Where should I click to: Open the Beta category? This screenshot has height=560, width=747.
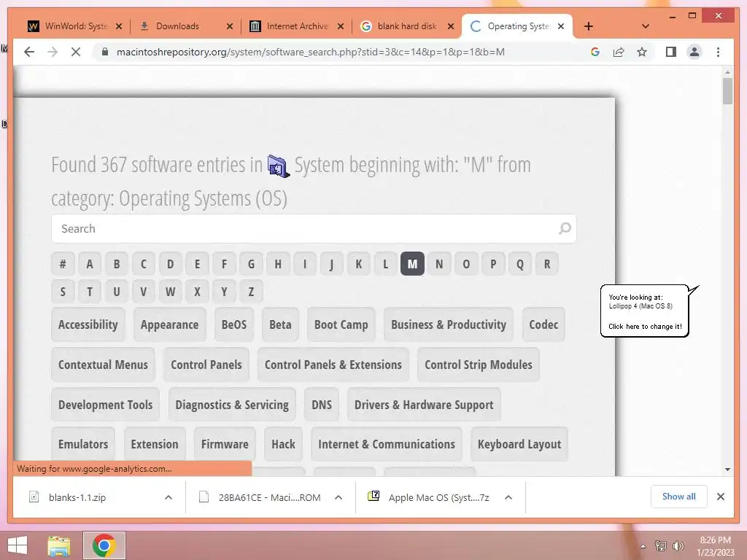click(280, 324)
